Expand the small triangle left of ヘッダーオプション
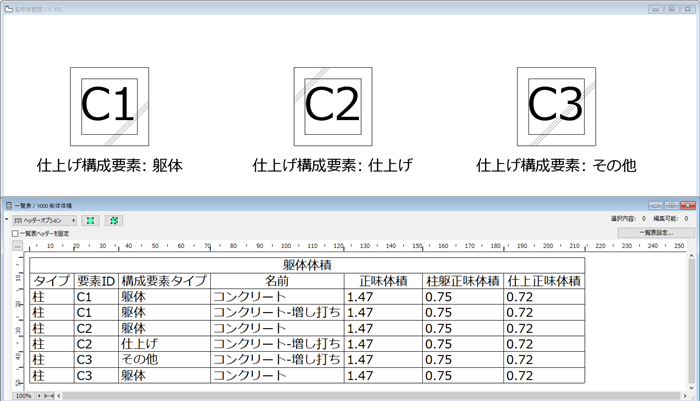Image resolution: width=700 pixels, height=401 pixels. [x=6, y=220]
